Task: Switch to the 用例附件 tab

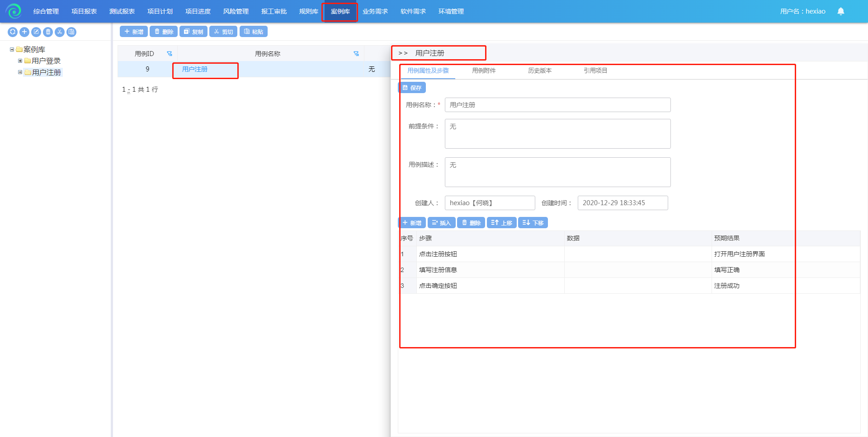Action: (x=484, y=70)
